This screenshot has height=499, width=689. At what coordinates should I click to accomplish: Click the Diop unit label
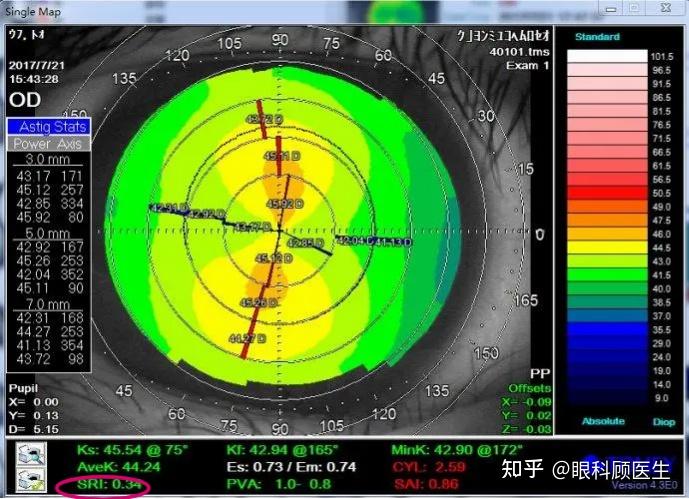point(664,422)
